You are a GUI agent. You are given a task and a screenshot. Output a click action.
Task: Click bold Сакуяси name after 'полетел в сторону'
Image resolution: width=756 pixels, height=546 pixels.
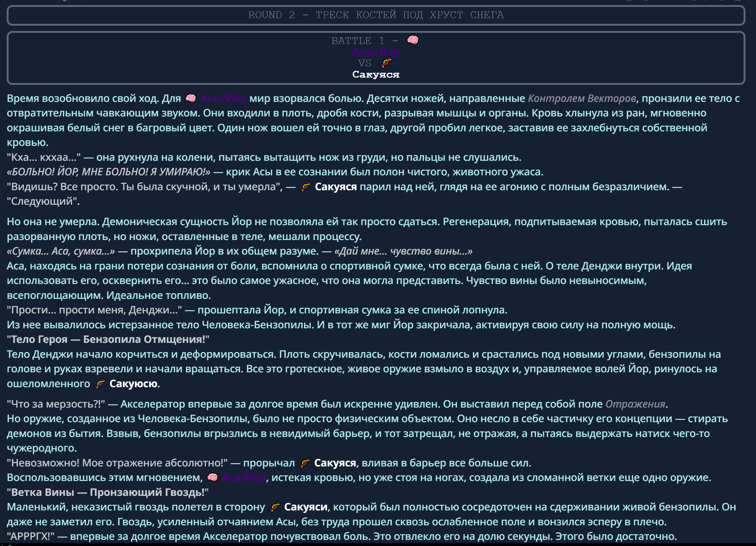point(306,507)
